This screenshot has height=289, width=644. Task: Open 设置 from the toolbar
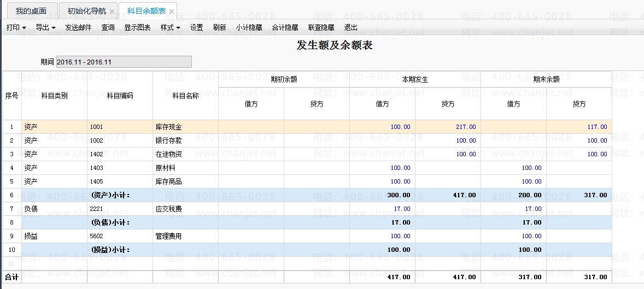click(x=197, y=27)
